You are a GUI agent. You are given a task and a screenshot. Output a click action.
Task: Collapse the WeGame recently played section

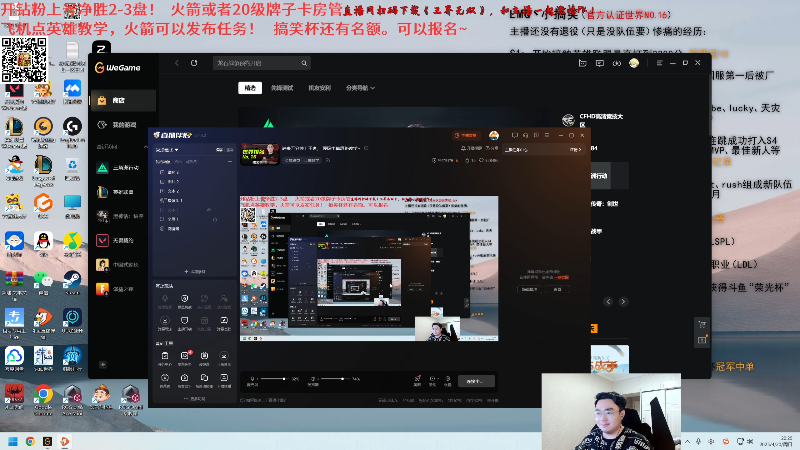coord(145,147)
